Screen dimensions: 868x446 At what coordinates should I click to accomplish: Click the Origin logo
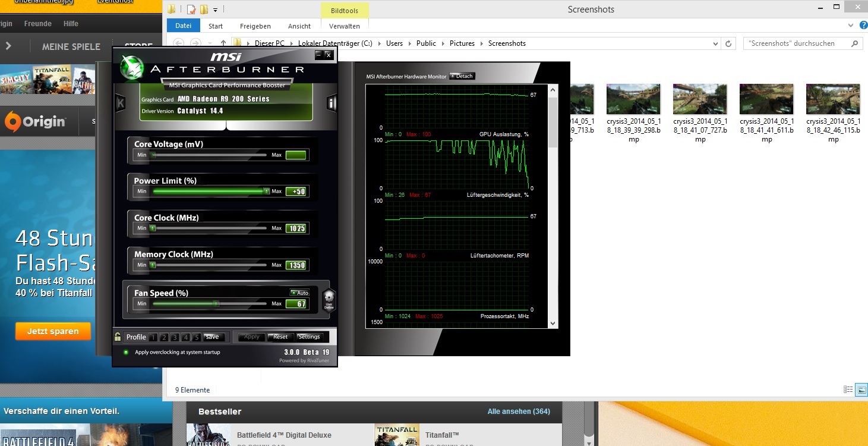pos(35,122)
